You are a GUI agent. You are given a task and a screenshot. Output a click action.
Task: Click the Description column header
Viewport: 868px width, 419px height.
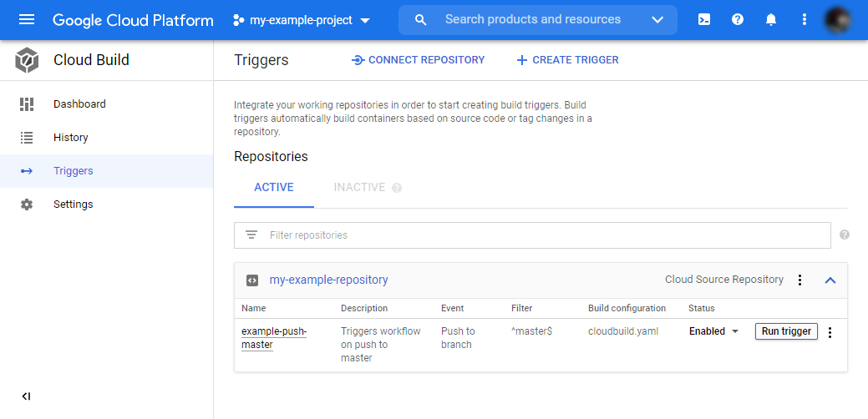click(x=364, y=308)
